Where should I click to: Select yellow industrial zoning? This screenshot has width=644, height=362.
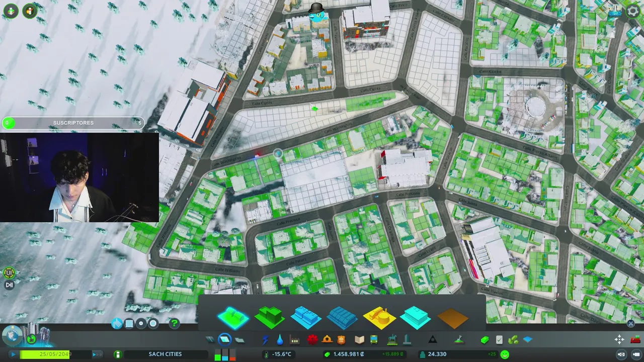tap(379, 317)
